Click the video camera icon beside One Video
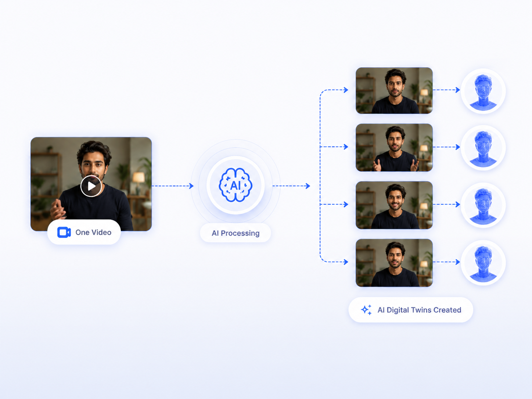 pyautogui.click(x=64, y=232)
